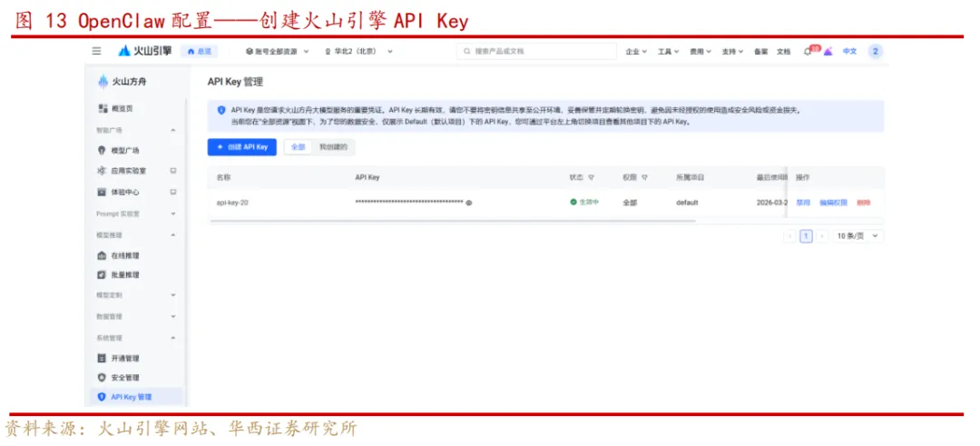Click the monitor icon beside 体验中心
This screenshot has width=980, height=446.
tap(173, 192)
